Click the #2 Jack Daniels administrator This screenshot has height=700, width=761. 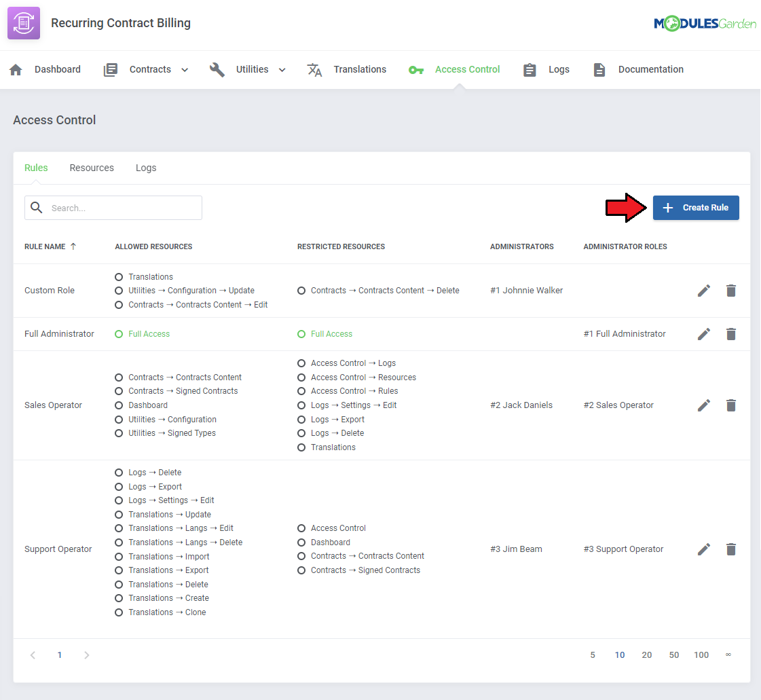pyautogui.click(x=521, y=405)
